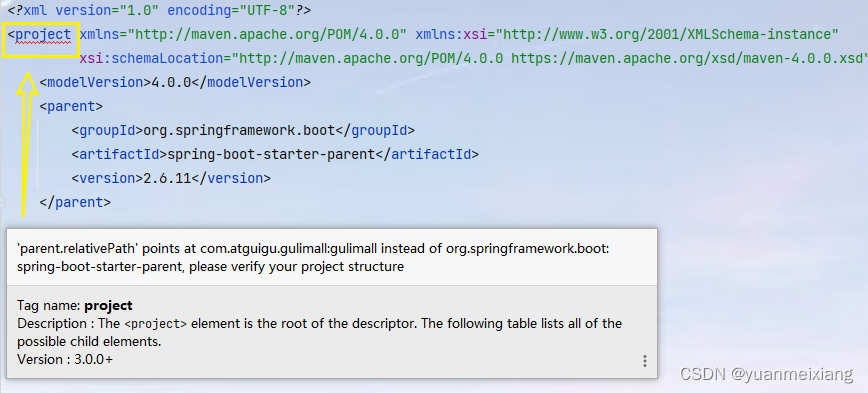The height and width of the screenshot is (393, 868).
Task: Click the closing parent tag
Action: pyautogui.click(x=75, y=202)
